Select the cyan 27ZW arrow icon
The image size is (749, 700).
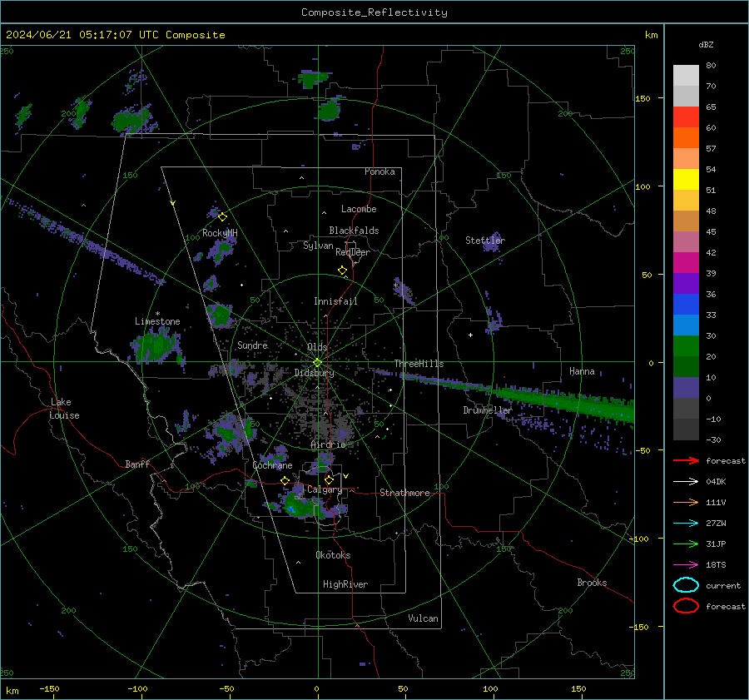coord(686,524)
